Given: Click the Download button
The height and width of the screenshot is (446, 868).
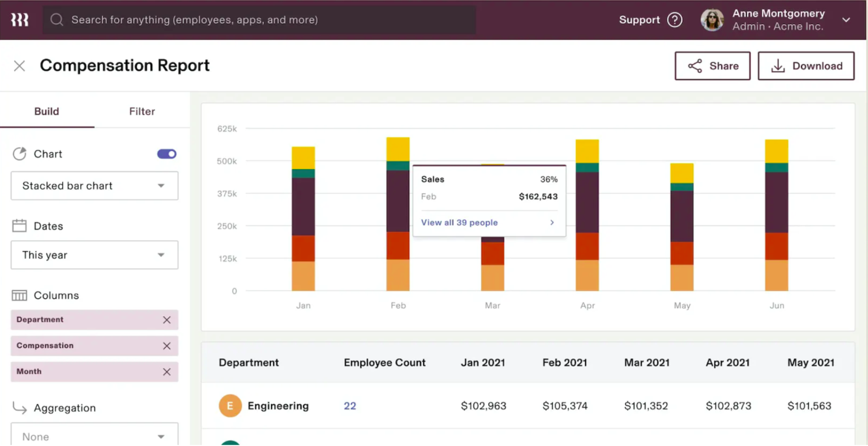Looking at the screenshot, I should click(x=806, y=66).
